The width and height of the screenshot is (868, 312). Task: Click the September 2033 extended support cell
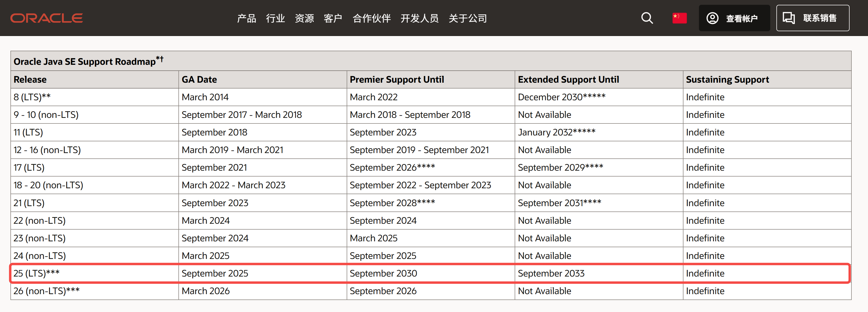click(551, 273)
